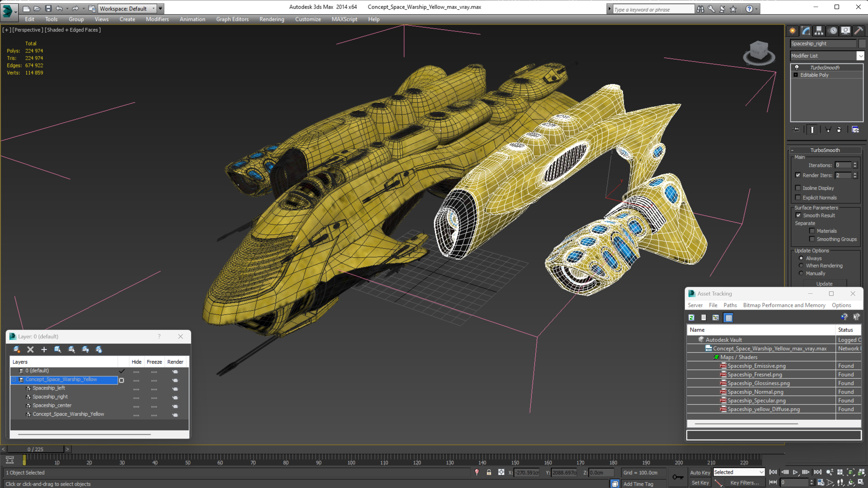Click the bitmap performance and memory tab
The image size is (868, 488).
(x=784, y=305)
